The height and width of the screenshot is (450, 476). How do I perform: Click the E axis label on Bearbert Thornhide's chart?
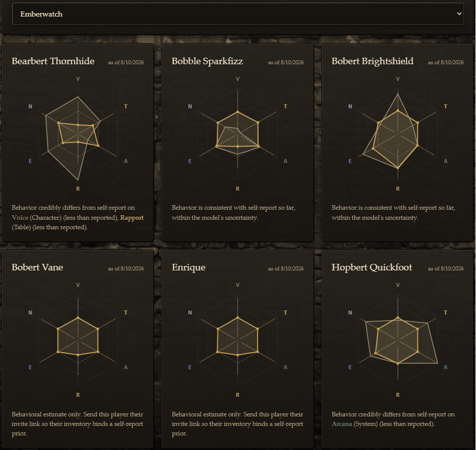pyautogui.click(x=30, y=161)
